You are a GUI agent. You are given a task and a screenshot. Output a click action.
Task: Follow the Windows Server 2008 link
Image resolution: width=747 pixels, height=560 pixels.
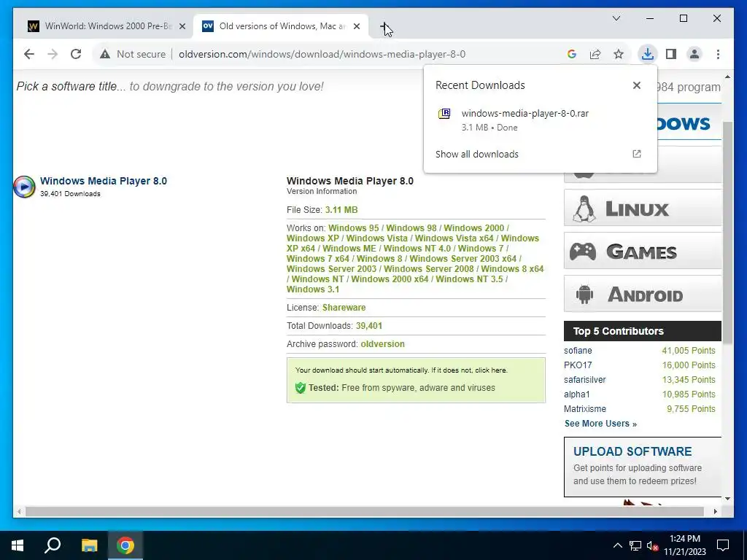coord(429,268)
